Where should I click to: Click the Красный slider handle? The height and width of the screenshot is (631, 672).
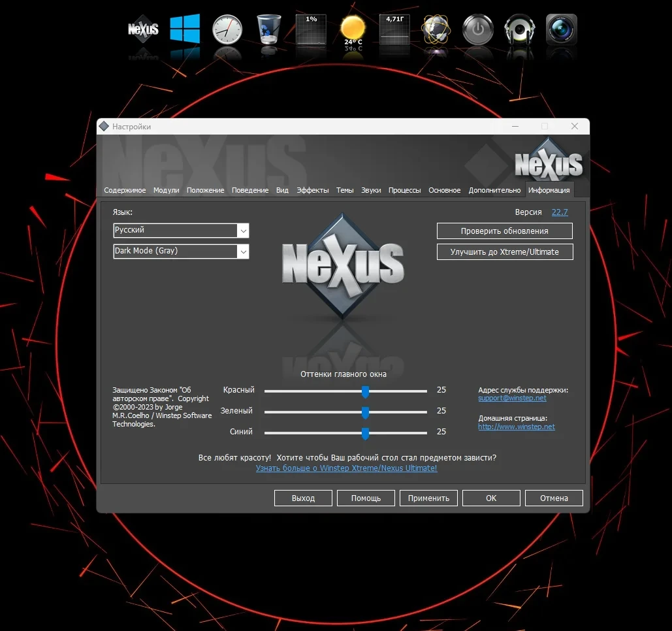coord(365,391)
